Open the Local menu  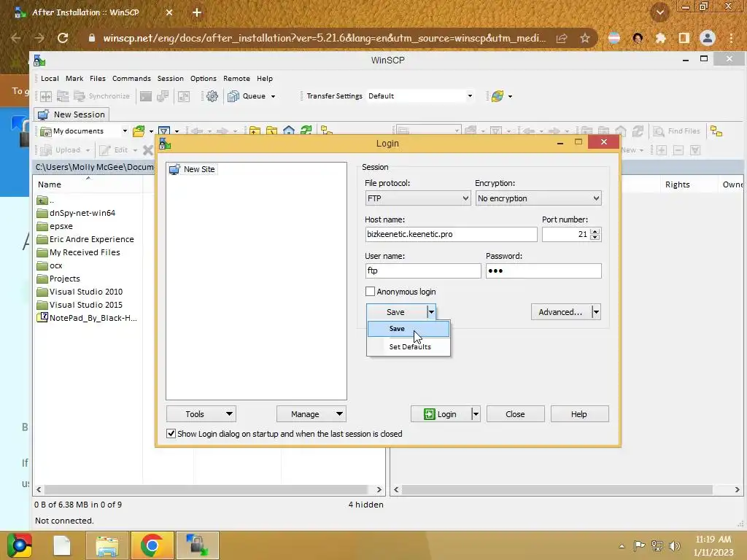(50, 79)
